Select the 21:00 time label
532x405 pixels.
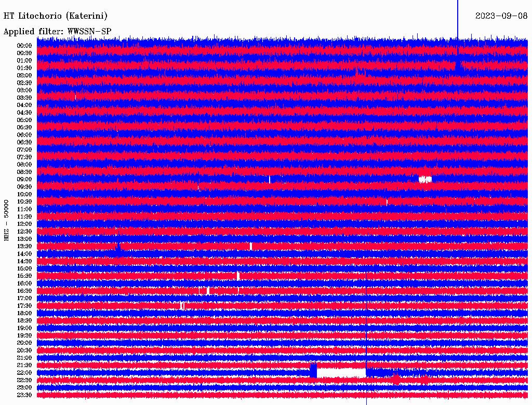pos(24,358)
